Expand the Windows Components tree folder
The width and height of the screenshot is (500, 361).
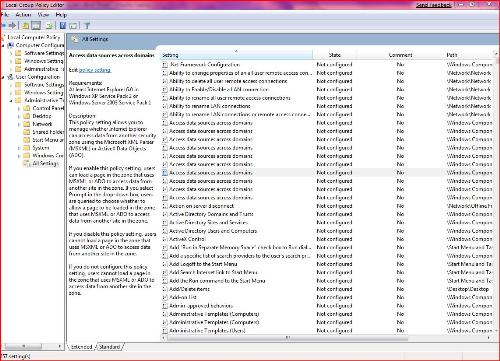[19, 156]
